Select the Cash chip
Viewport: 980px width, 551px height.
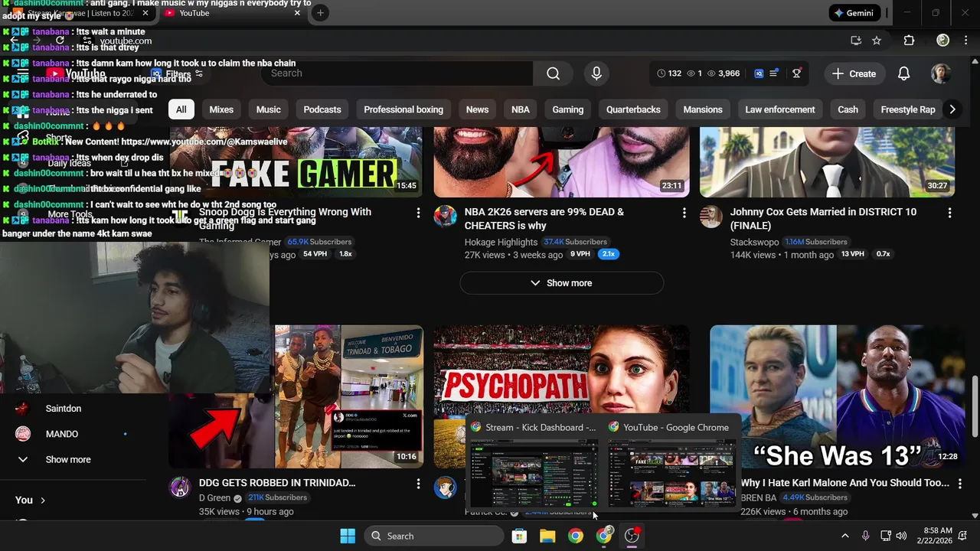[x=848, y=109]
